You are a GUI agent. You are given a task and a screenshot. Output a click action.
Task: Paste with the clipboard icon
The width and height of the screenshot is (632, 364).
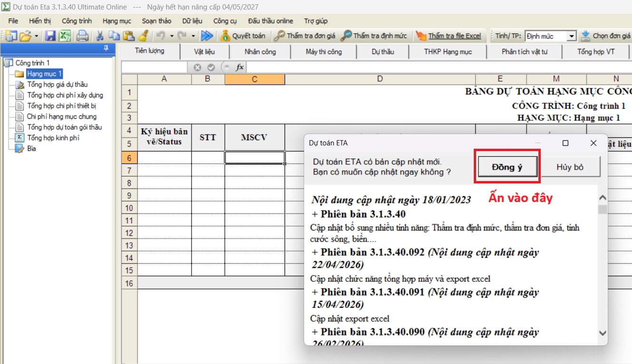click(x=128, y=36)
